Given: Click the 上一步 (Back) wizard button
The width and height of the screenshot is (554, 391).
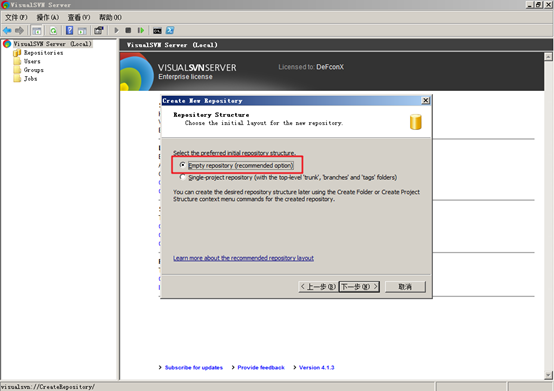Looking at the screenshot, I should tap(318, 286).
